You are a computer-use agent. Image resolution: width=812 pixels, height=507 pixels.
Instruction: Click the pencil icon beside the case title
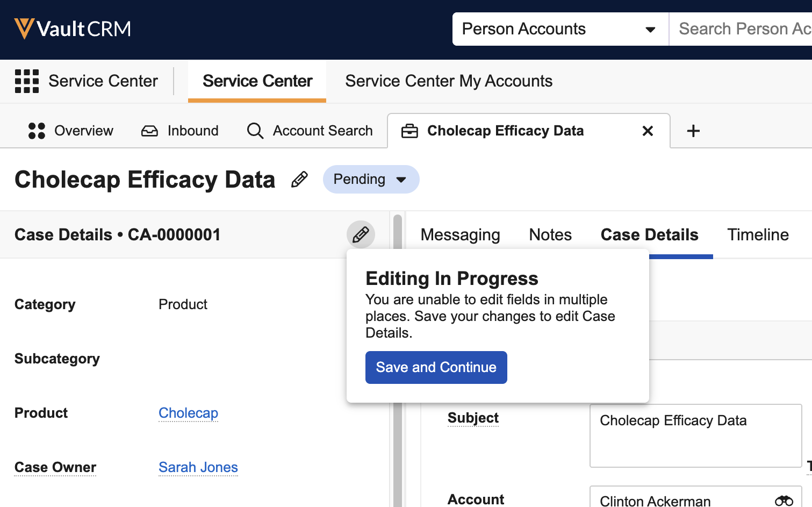tap(299, 180)
